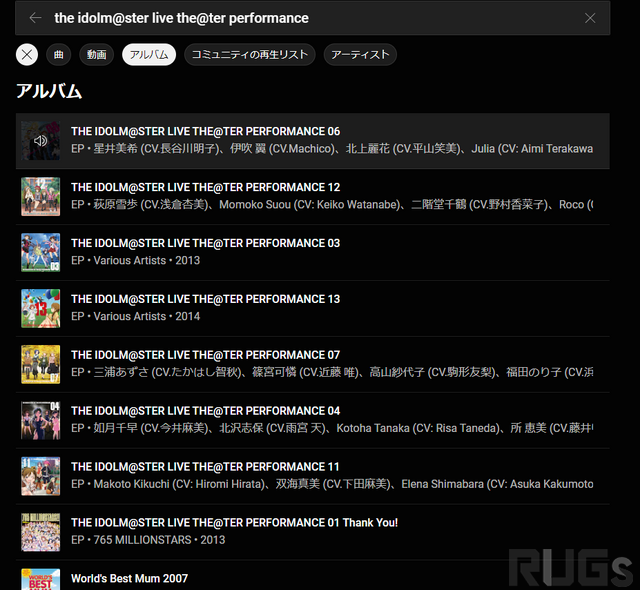Screen dimensions: 640x590
Task: Filter results by 曲 (songs)
Action: click(x=58, y=55)
